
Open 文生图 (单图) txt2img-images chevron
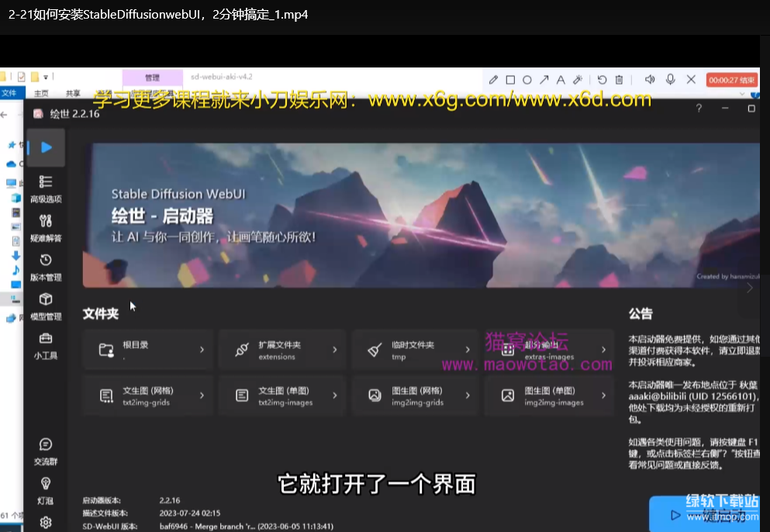[335, 395]
